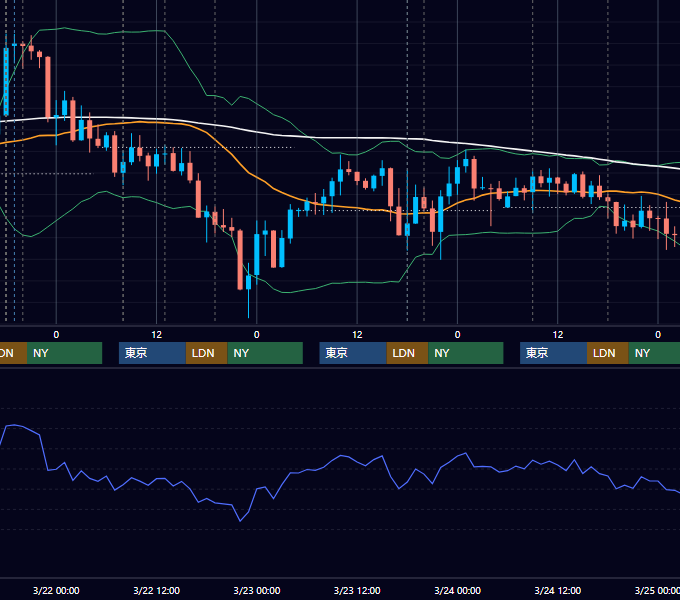
Task: Select the LDN block following the 3/22 12:00 東京 session
Action: 206,353
